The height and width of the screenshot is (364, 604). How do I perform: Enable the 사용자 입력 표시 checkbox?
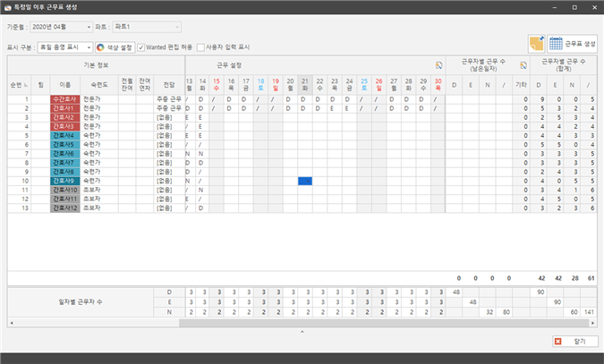point(200,47)
